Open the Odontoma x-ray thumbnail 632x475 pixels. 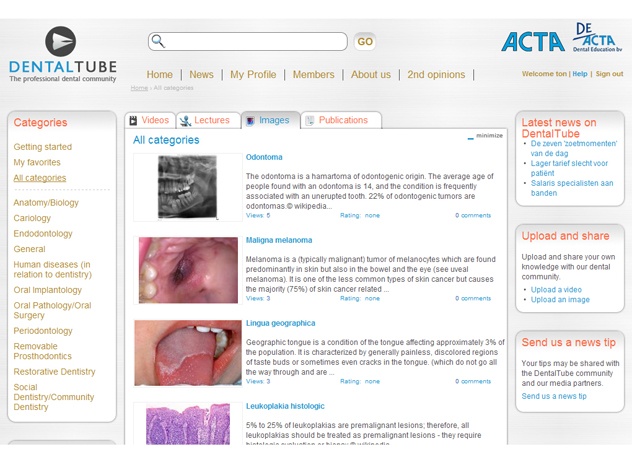[187, 187]
